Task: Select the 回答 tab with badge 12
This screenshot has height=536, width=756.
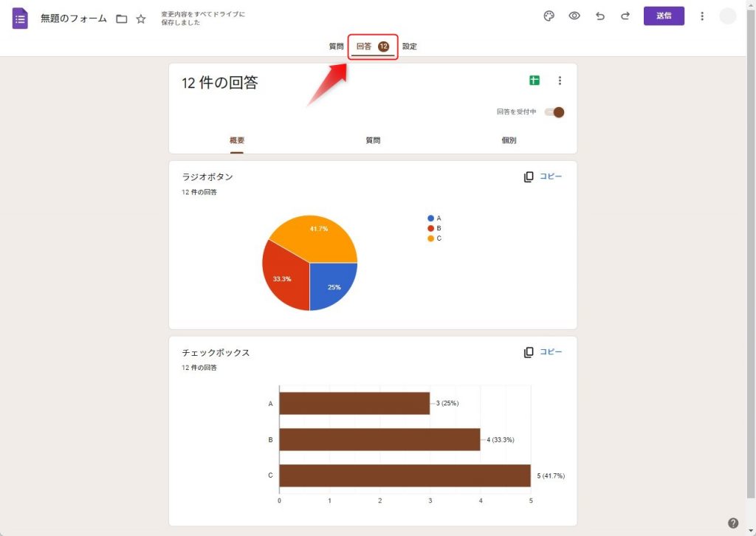Action: tap(373, 47)
